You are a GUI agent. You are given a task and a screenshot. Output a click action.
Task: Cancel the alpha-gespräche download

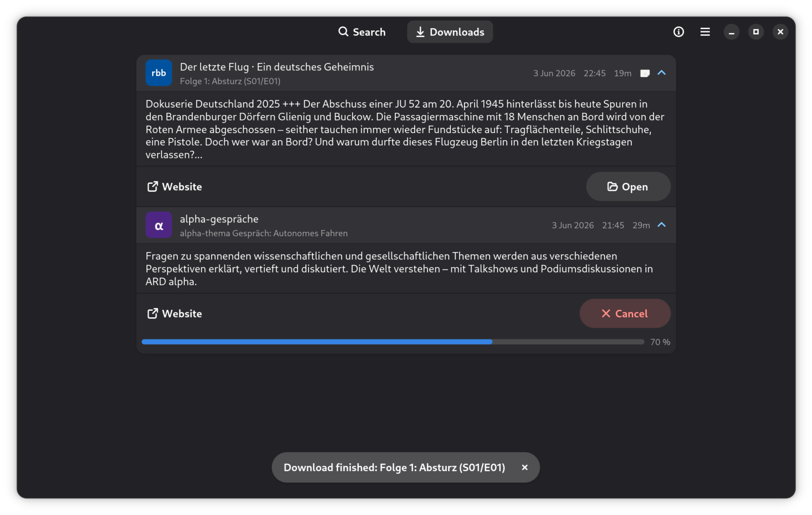point(625,313)
